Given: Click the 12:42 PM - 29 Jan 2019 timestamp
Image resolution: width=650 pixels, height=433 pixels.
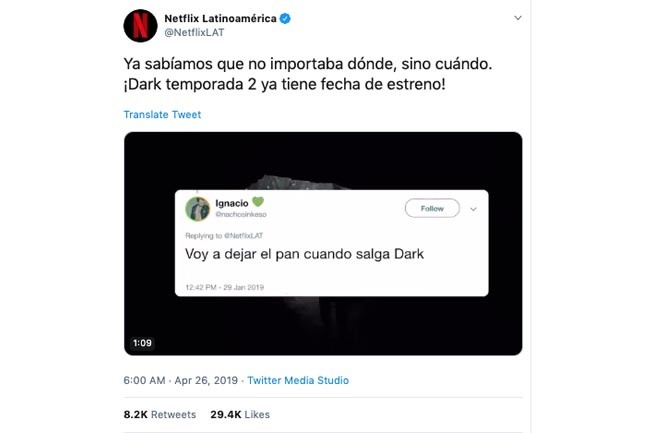Looking at the screenshot, I should (x=224, y=287).
